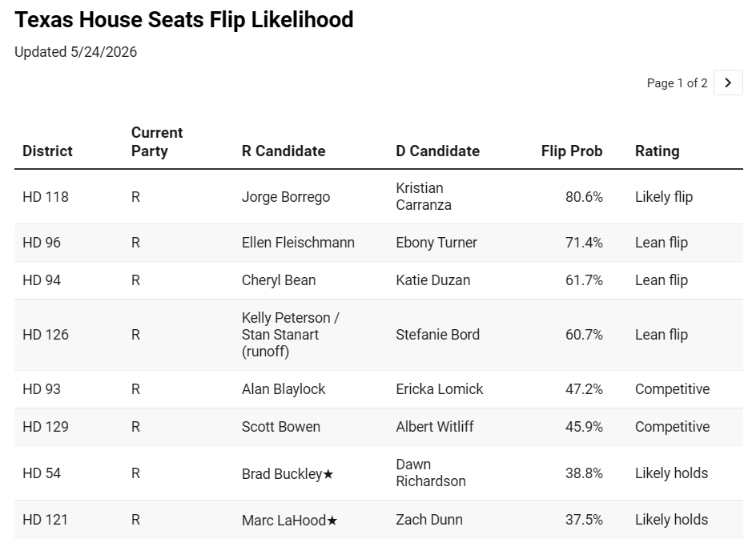
Task: Sort by District column header
Action: 47,151
